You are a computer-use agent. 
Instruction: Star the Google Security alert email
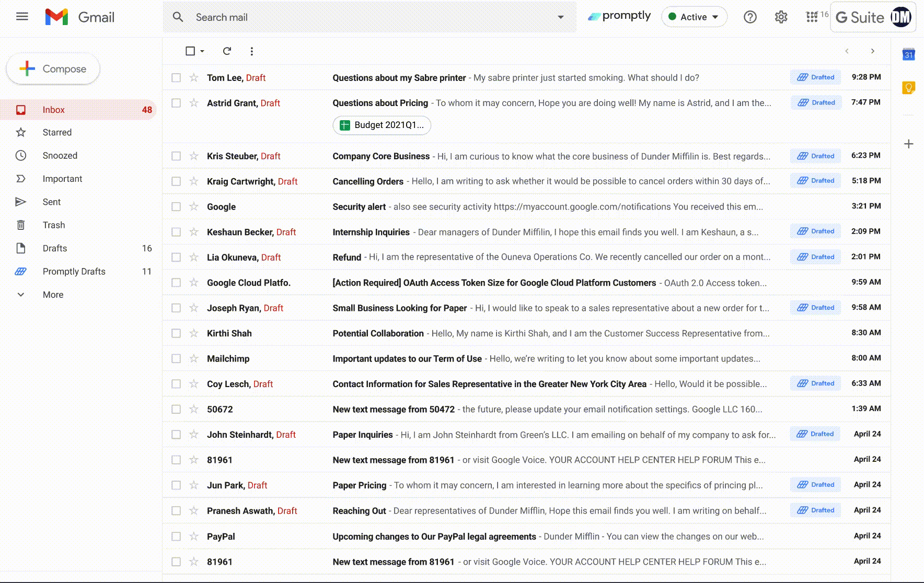point(194,207)
